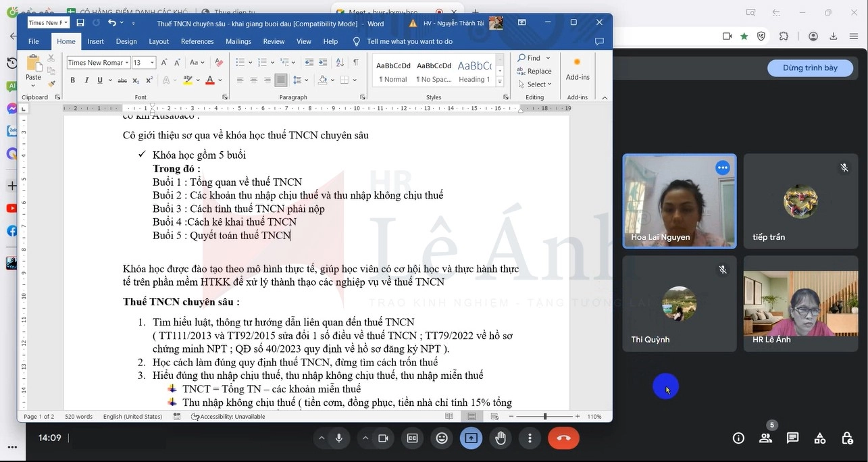The image size is (868, 462).
Task: Send a reaction with the emoji icon
Action: pos(442,438)
